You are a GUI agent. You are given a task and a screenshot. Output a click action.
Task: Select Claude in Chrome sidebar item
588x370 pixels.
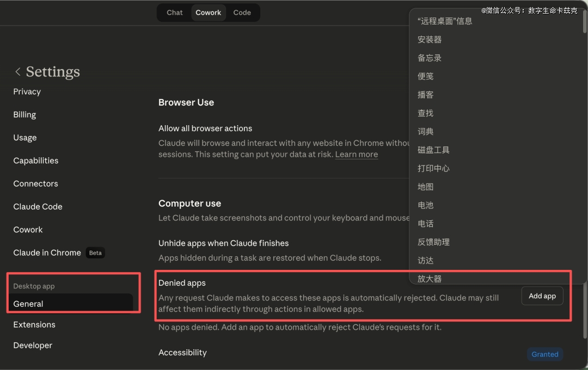[x=47, y=252]
